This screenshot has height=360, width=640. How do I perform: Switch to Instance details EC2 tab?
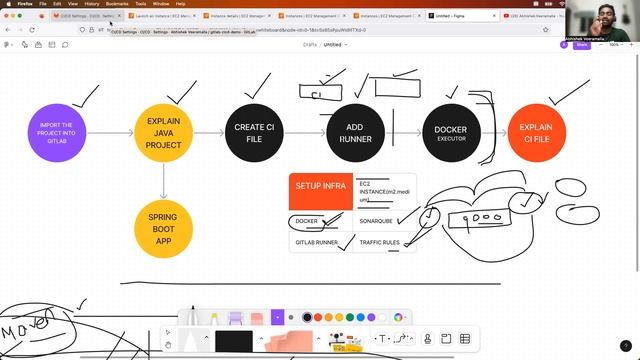click(237, 16)
